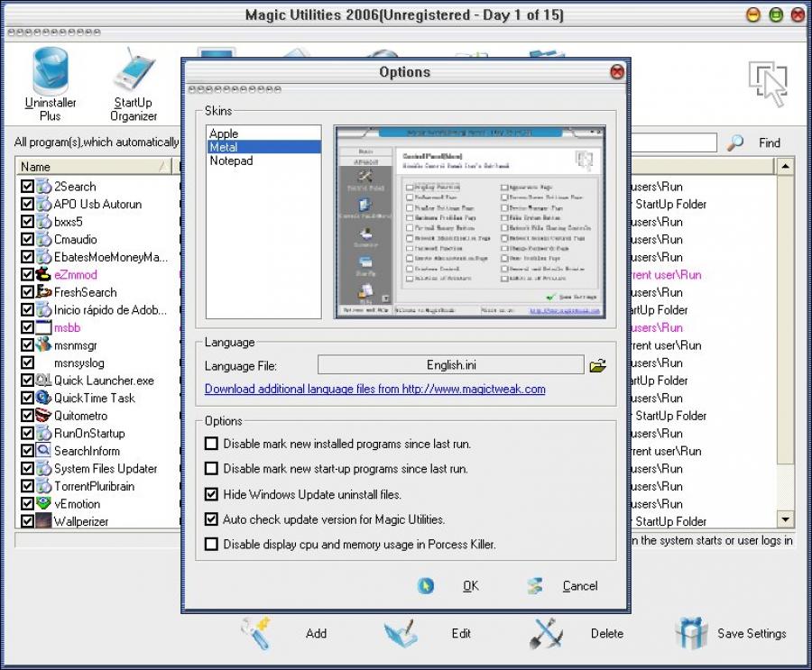Image resolution: width=812 pixels, height=670 pixels.
Task: Open Download additional language files link
Action: point(374,390)
